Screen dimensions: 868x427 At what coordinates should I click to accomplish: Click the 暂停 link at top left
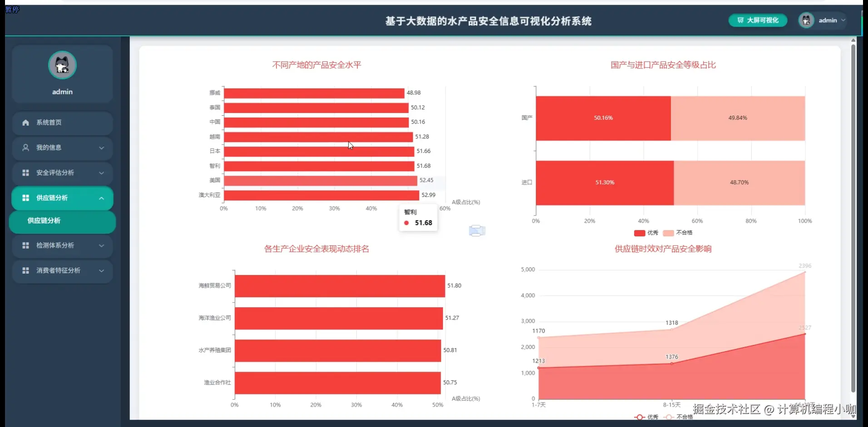click(x=12, y=10)
